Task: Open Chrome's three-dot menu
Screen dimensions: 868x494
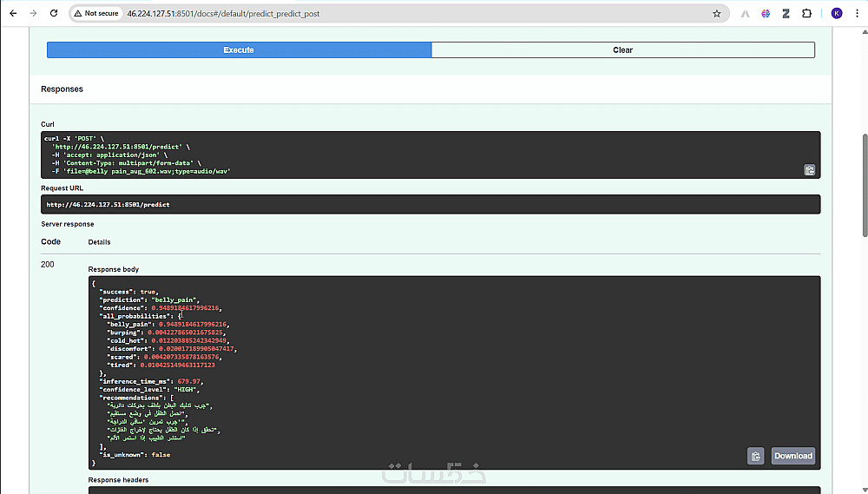Action: coord(857,14)
